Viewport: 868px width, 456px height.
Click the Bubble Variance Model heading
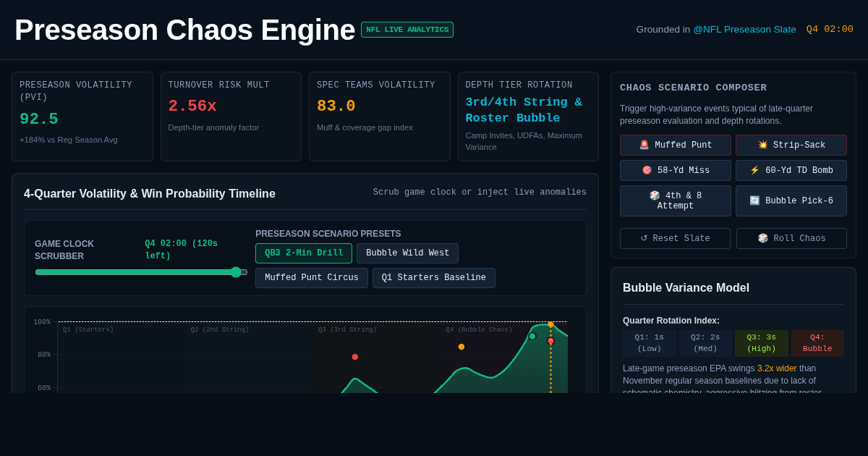point(686,288)
